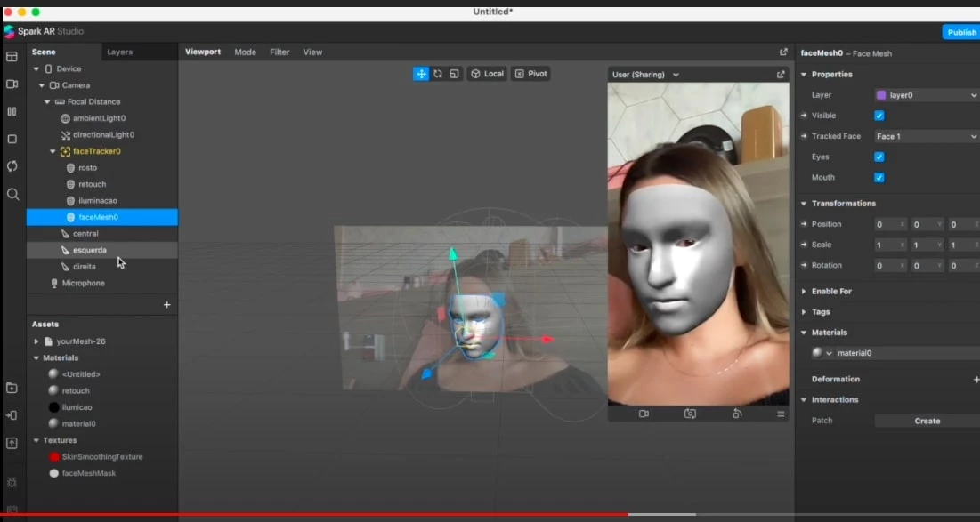Uncheck the Mouth checkbox in Properties

(879, 177)
